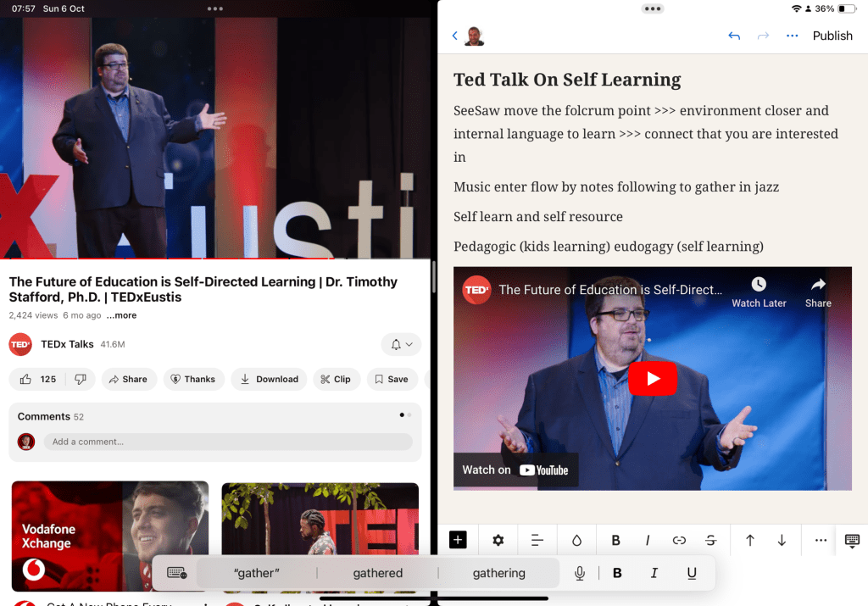
Task: Move the block down with the arrow
Action: [782, 540]
